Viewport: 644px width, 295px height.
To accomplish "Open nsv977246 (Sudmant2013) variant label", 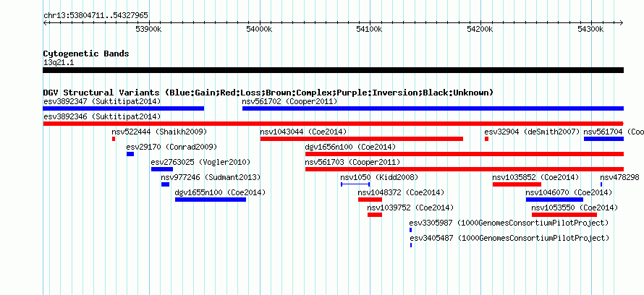I will click(211, 177).
